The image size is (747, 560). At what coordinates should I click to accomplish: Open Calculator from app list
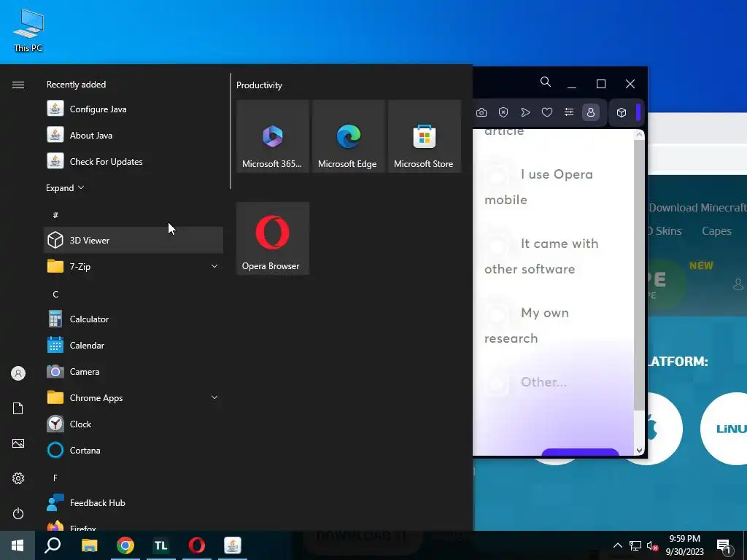(x=133, y=319)
